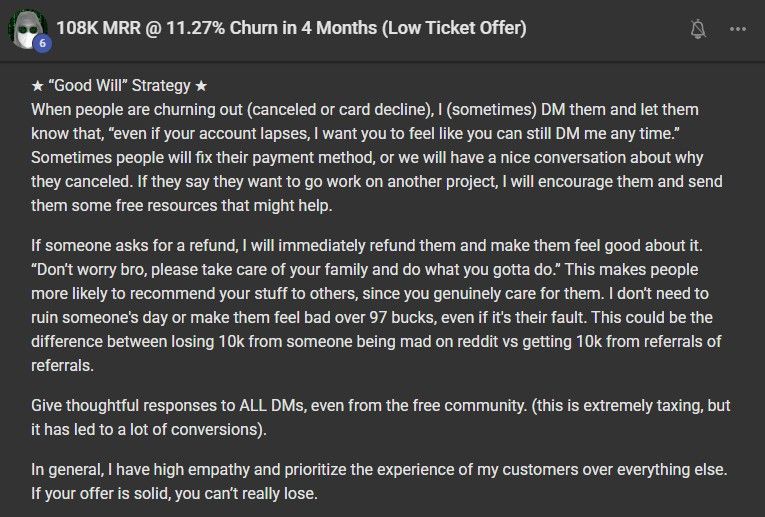Viewport: 765px width, 517px height.
Task: Click the text "it has led to a lot of conversions"
Action: click(149, 430)
